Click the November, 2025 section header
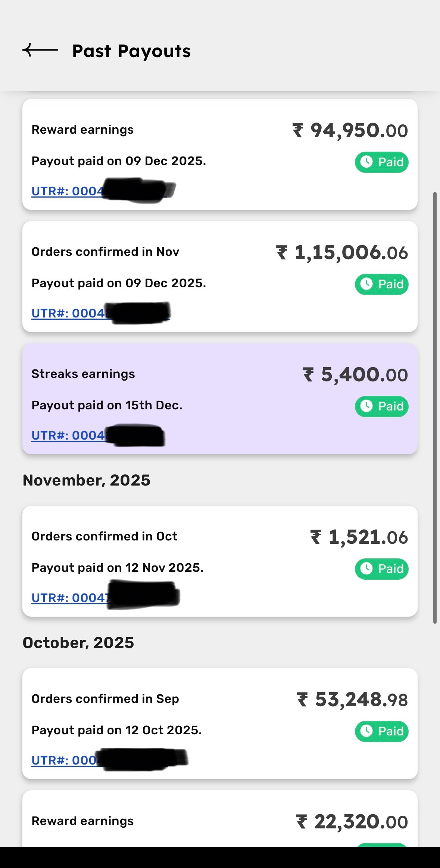The width and height of the screenshot is (440, 868). pos(87,480)
